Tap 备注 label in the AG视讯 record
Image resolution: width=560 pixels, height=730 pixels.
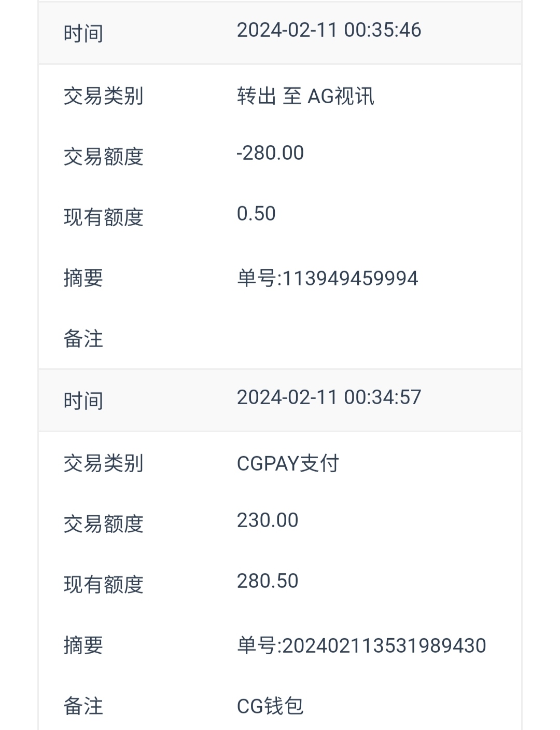83,339
